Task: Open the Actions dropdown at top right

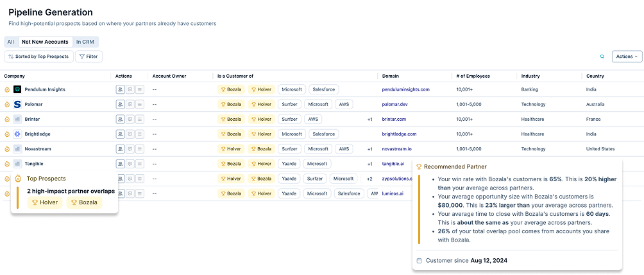Action: click(x=627, y=57)
